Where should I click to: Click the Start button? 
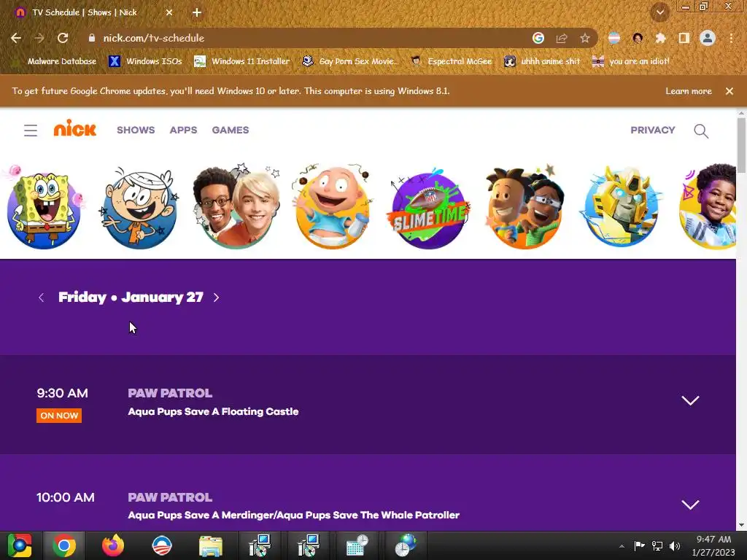pyautogui.click(x=19, y=545)
